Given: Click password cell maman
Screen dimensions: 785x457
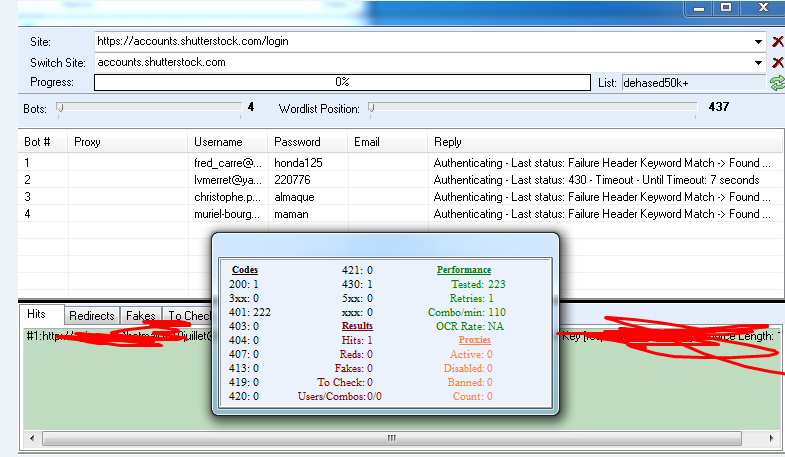Looking at the screenshot, I should pos(291,214).
